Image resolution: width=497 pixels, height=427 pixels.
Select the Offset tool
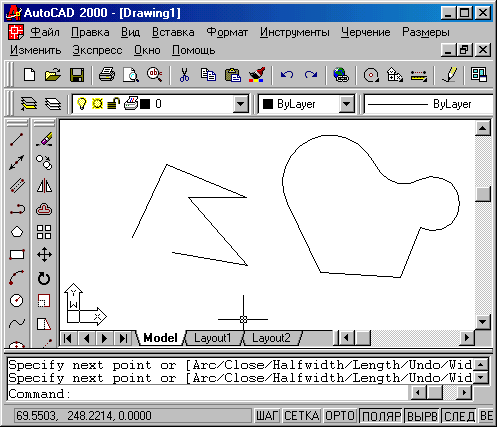tap(44, 209)
